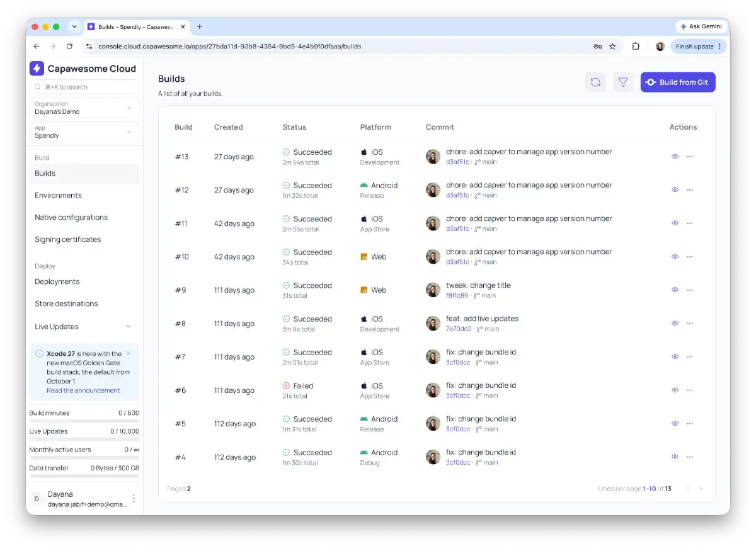Click eye icon for failed build #6
This screenshot has width=756, height=549.
(675, 390)
